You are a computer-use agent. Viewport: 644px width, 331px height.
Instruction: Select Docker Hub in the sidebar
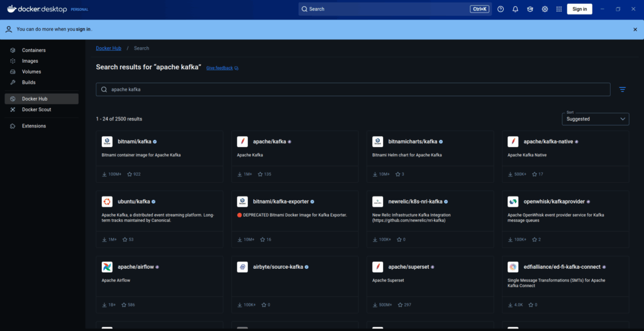tap(42, 99)
